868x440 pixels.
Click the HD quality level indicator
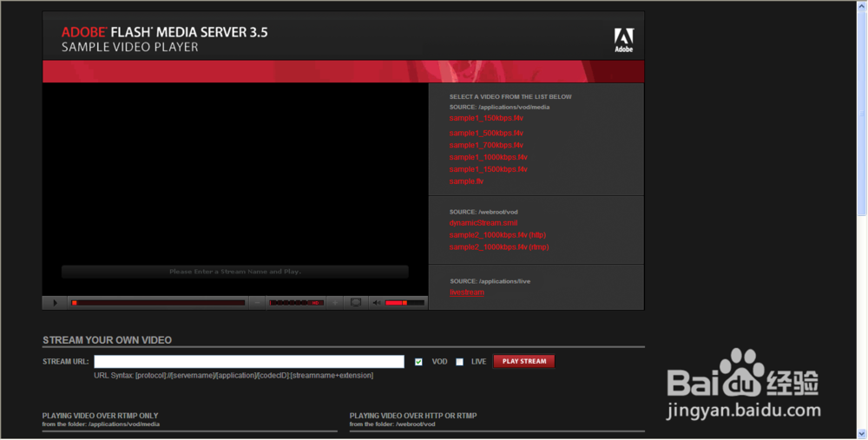tap(316, 303)
